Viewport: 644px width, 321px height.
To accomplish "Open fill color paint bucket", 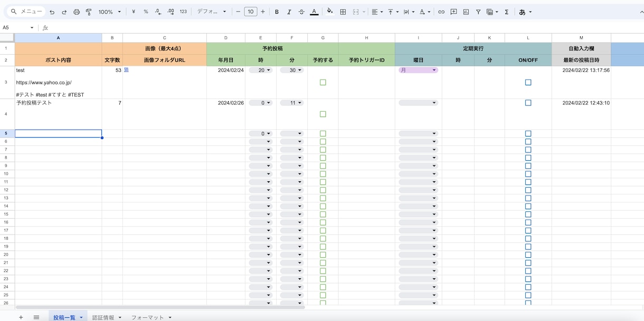I will (330, 12).
